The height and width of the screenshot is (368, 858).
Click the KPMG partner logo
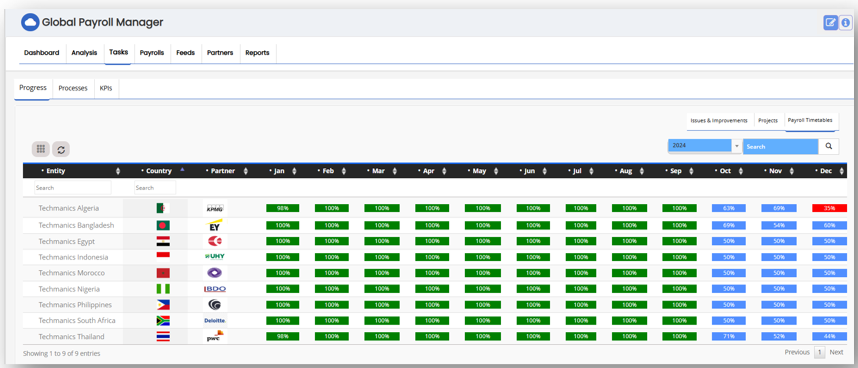(x=213, y=208)
